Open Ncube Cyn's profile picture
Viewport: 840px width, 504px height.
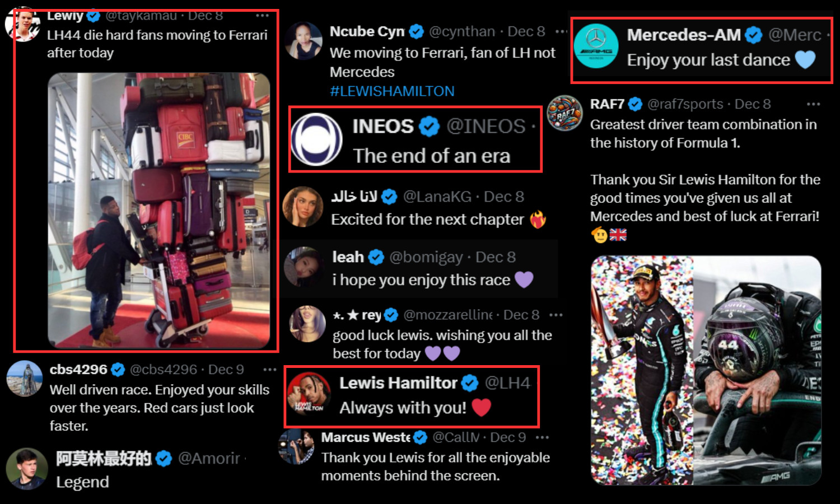[x=304, y=40]
